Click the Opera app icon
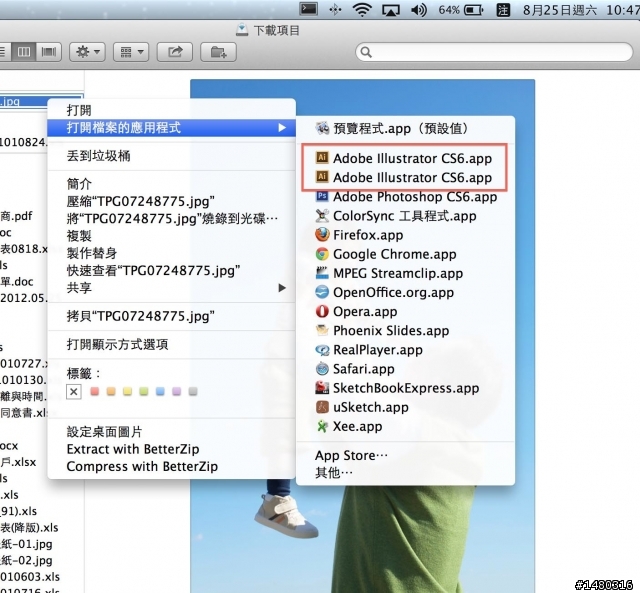Viewport: 640px width, 593px height. [322, 311]
